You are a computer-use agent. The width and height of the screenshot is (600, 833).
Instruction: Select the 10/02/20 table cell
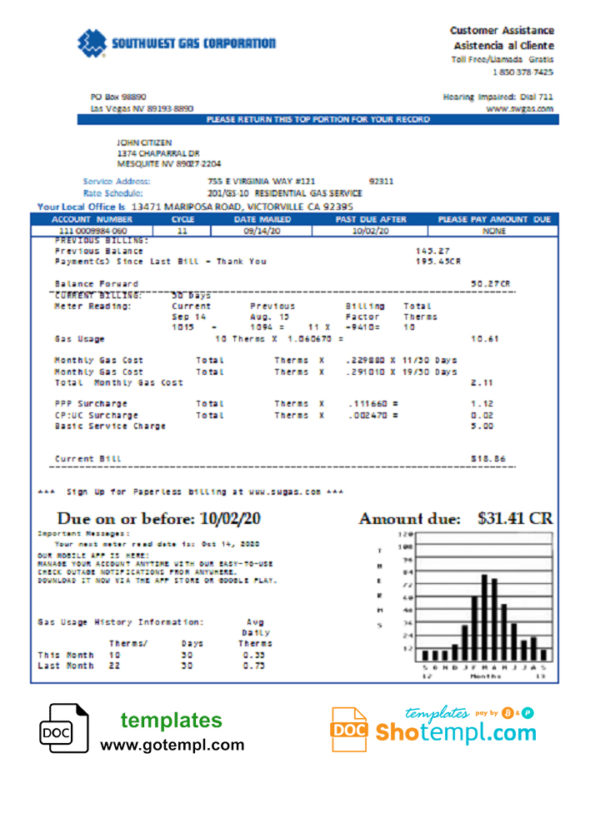point(370,231)
